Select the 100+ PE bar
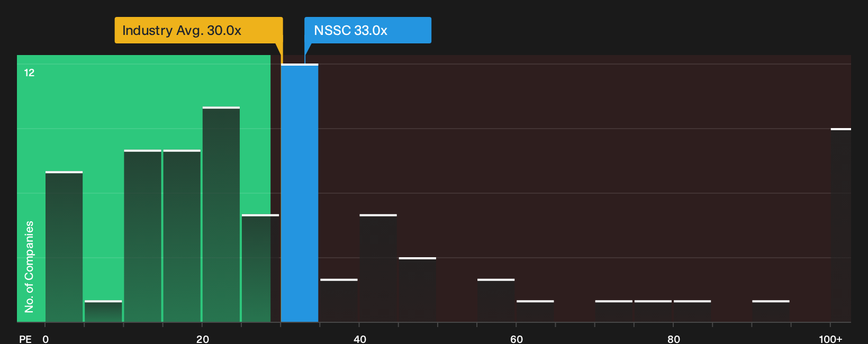The height and width of the screenshot is (344, 868). tap(841, 225)
